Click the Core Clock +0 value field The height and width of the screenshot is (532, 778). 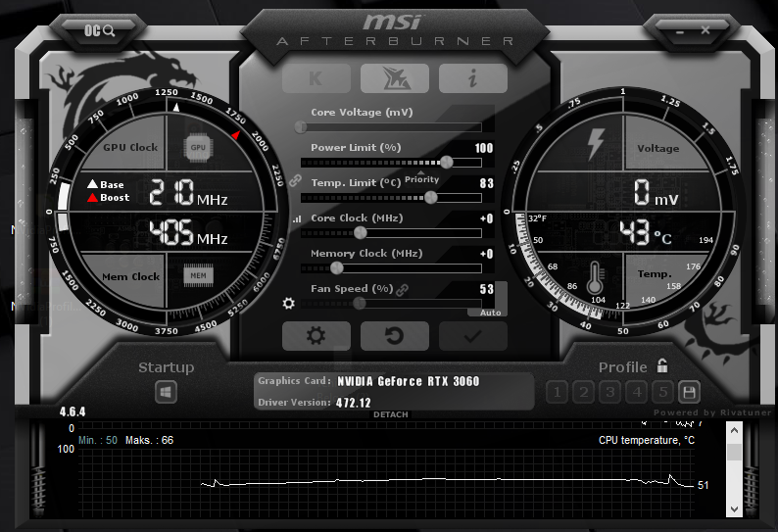tap(487, 218)
